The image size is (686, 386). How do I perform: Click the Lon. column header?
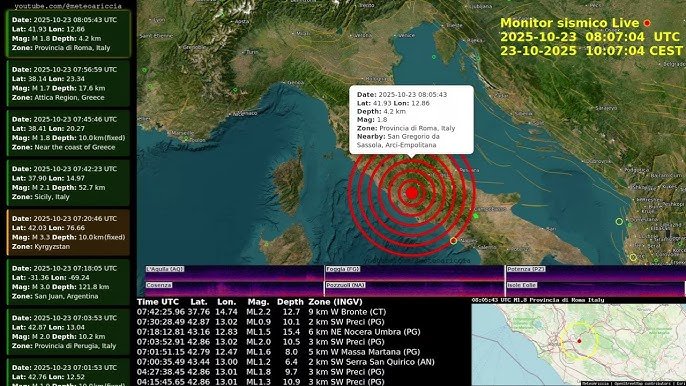[227, 302]
